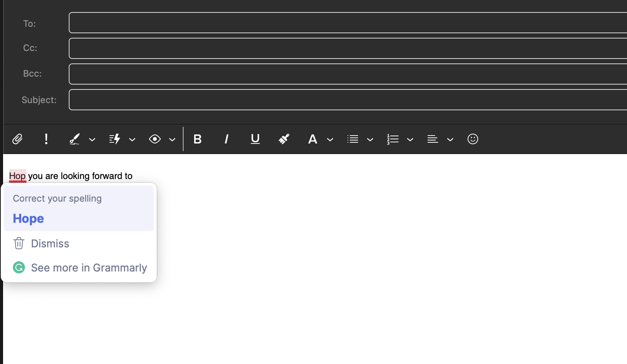Open the text alignment dropdown arrow
Viewport: 627px width, 364px height.
click(450, 140)
